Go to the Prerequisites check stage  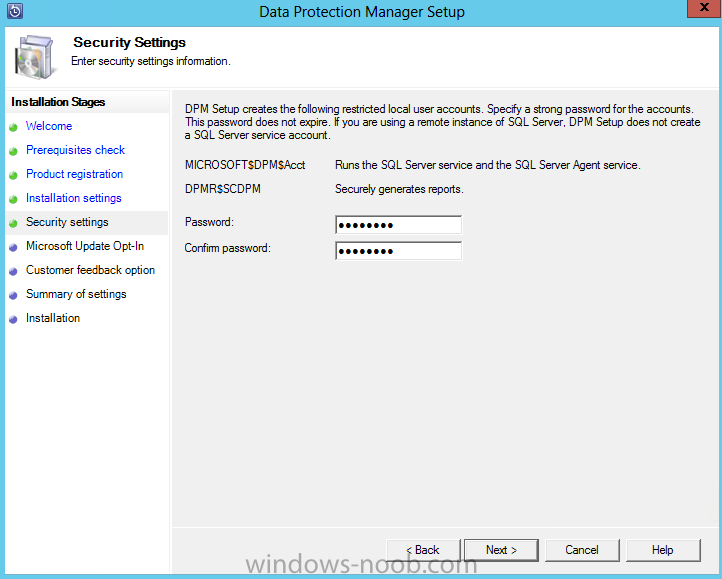coord(76,150)
